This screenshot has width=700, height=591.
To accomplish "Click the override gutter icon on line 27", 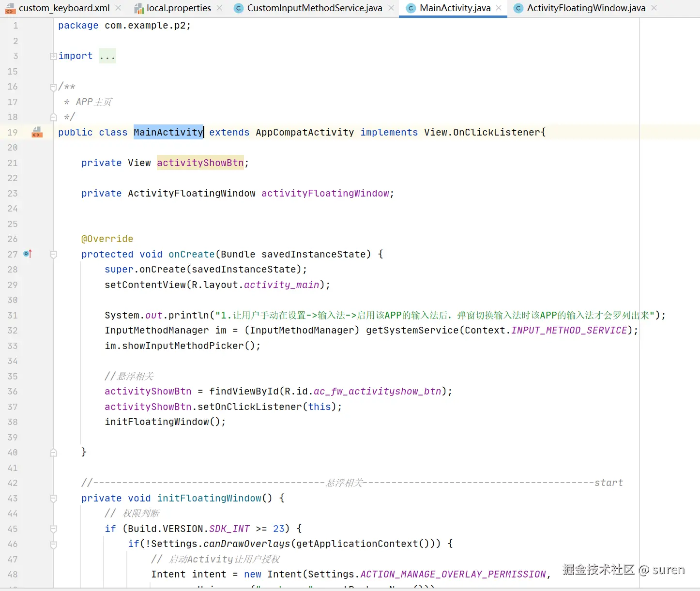I will [x=28, y=254].
